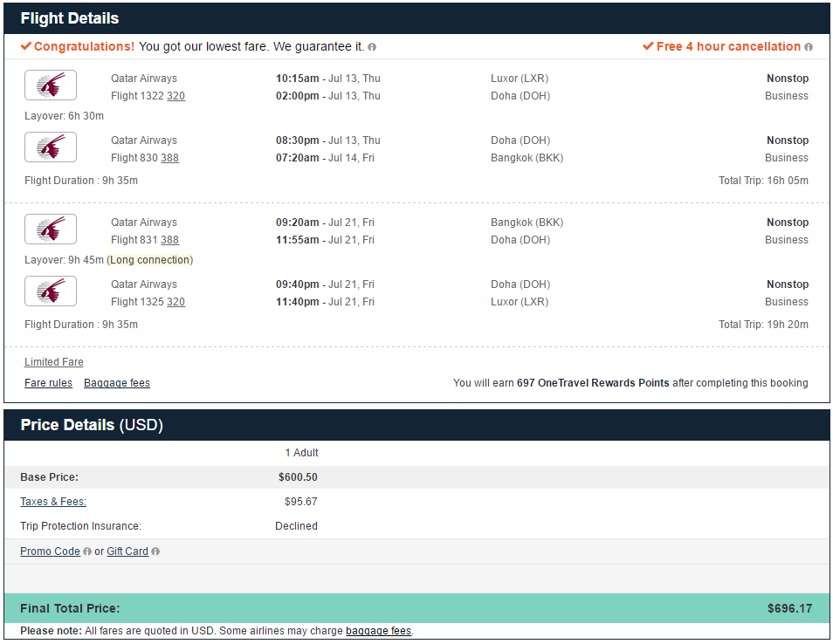Click the 1 Adult column heading

(301, 453)
